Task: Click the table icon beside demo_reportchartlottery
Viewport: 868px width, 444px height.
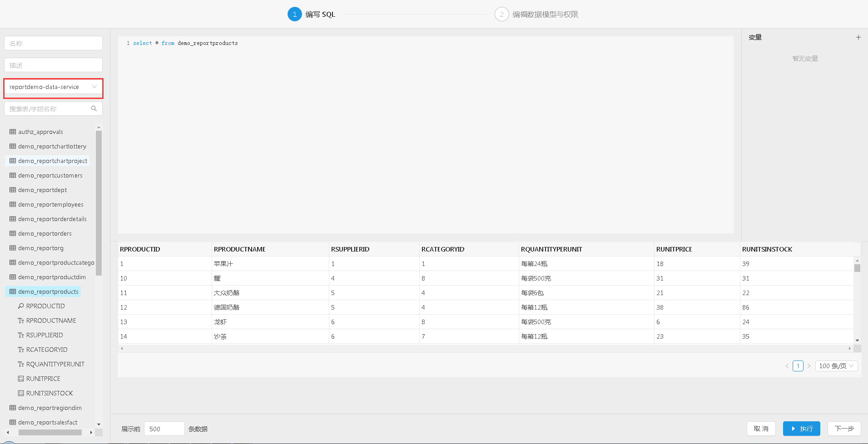Action: point(13,146)
